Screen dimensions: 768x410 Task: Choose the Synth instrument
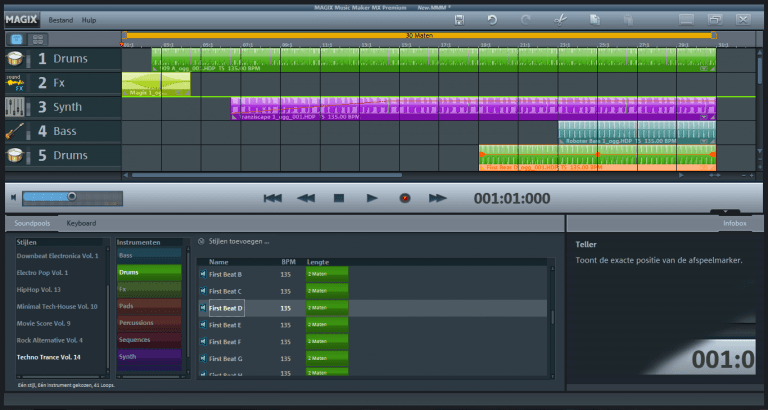point(149,357)
